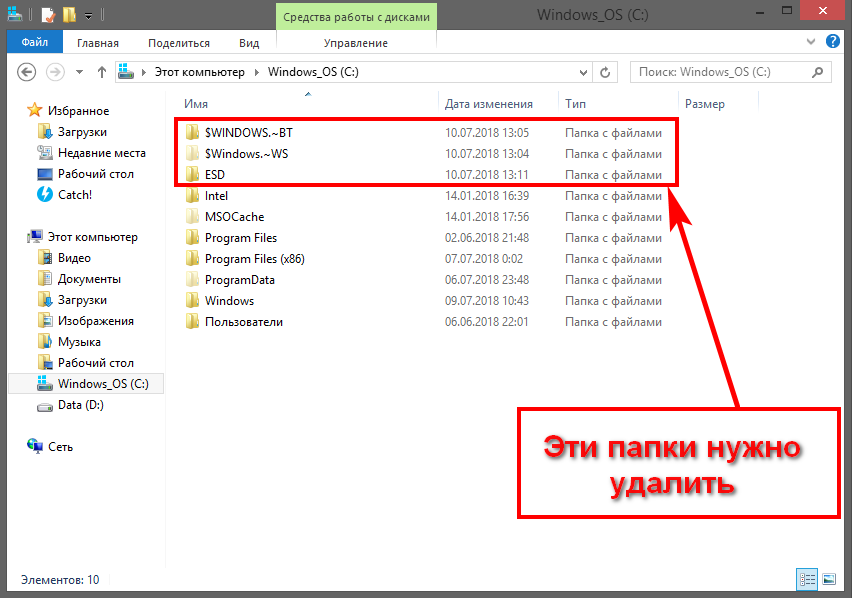The image size is (852, 598).
Task: Click the New folder quick access icon
Action: pos(69,15)
